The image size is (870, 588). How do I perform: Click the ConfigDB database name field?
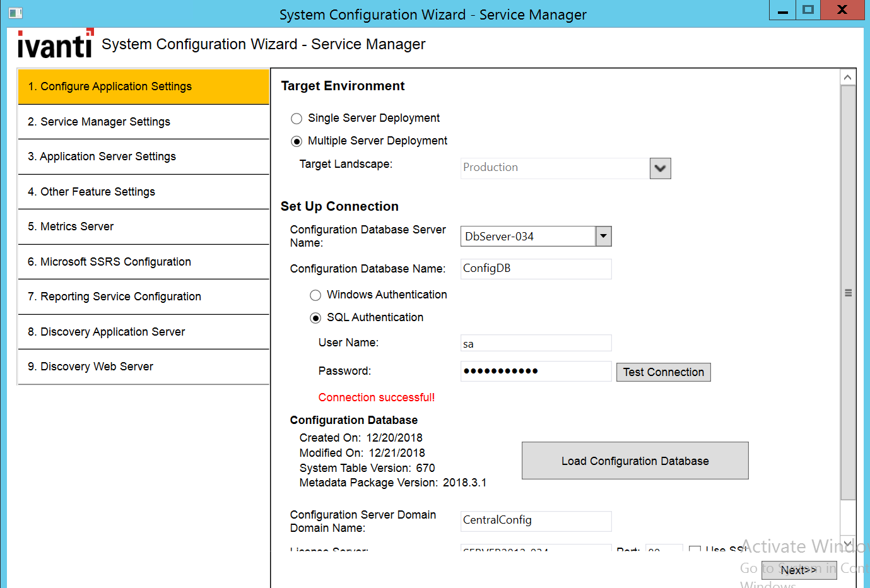(536, 269)
